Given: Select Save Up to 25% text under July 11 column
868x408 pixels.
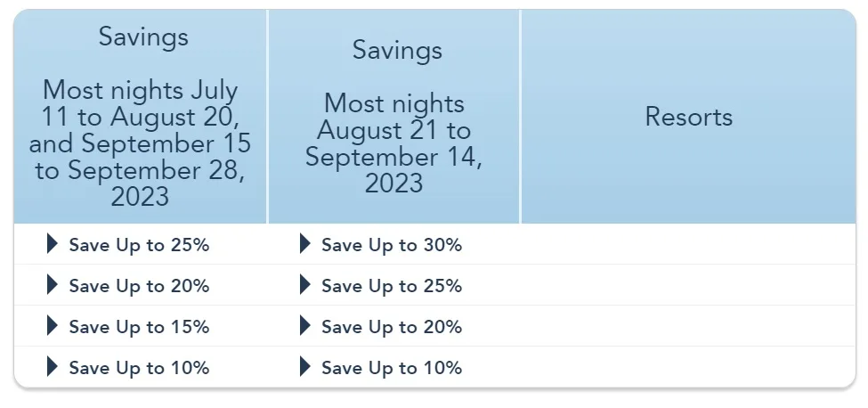Looking at the screenshot, I should pos(139,245).
